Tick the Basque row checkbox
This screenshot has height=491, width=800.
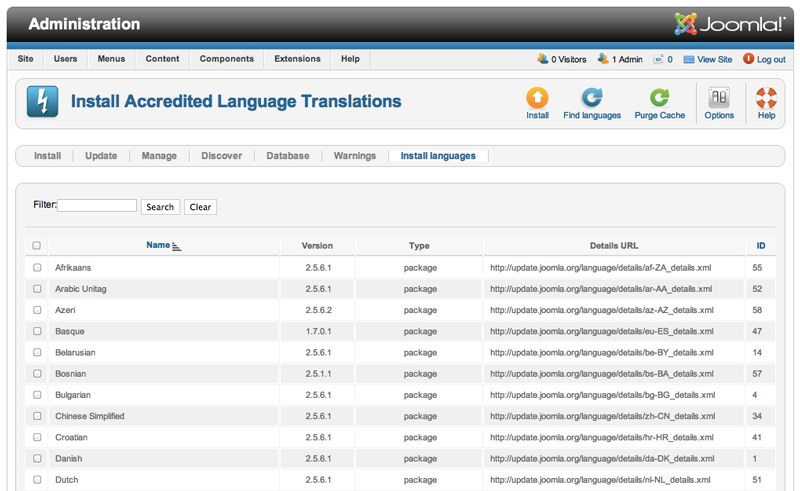pos(37,331)
